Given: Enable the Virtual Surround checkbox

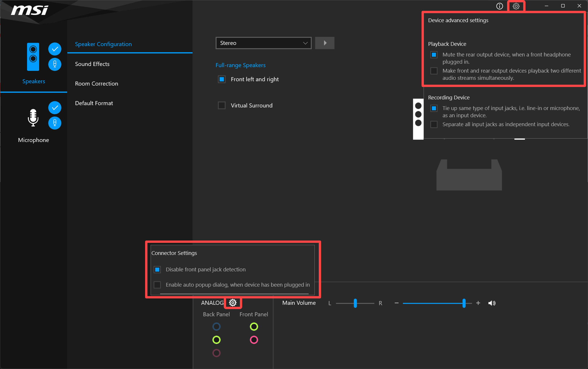Looking at the screenshot, I should click(222, 105).
